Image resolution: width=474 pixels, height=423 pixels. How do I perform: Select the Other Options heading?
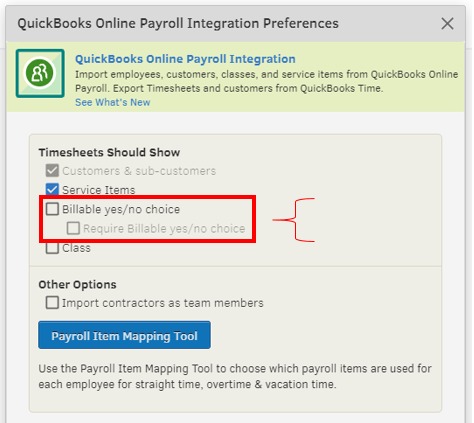(x=77, y=284)
